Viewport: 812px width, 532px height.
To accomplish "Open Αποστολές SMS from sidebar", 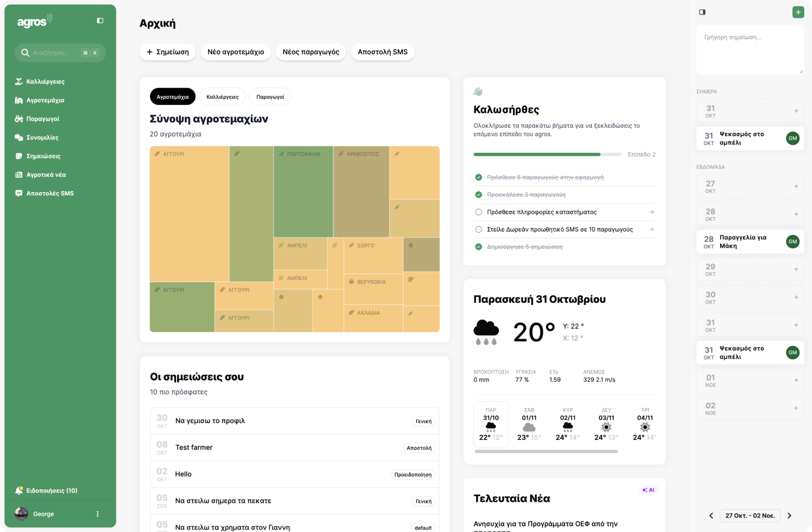I will [50, 193].
